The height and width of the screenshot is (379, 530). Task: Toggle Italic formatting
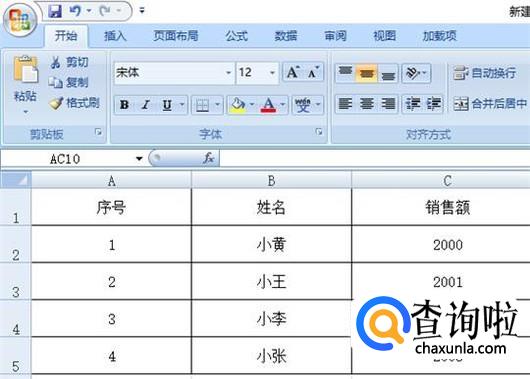[x=146, y=105]
